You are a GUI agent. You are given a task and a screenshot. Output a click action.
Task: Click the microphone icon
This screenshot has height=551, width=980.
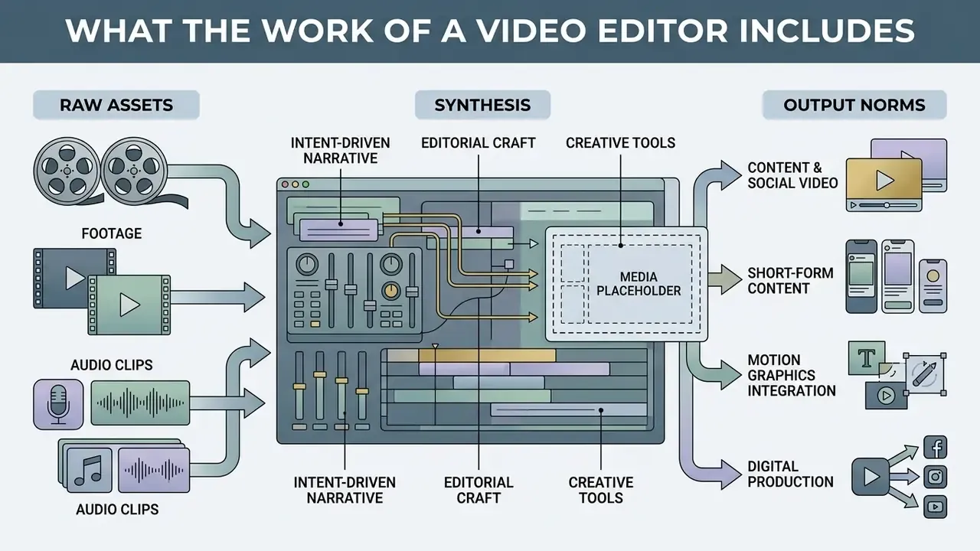[x=58, y=403]
